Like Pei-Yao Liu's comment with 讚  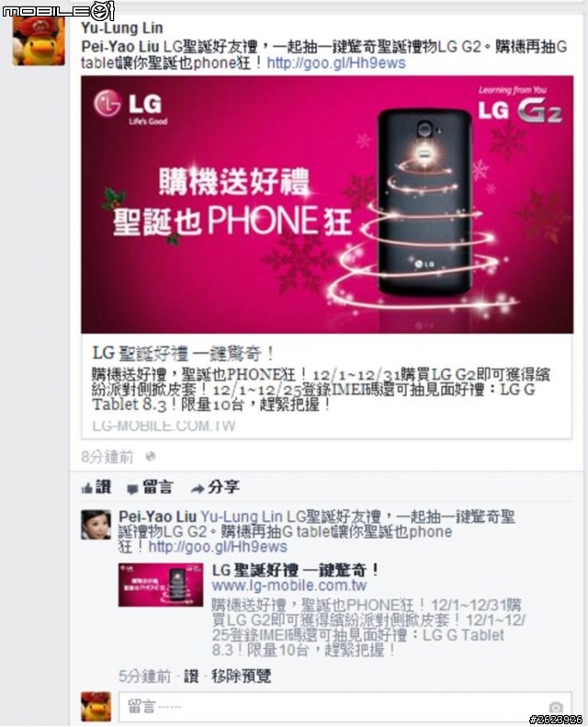coord(191,676)
